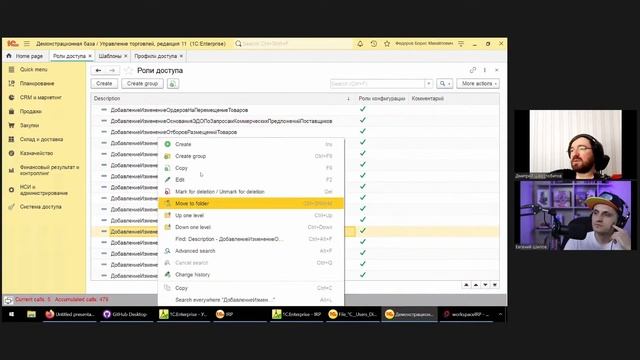The width and height of the screenshot is (640, 360).
Task: Go back with the left arrow button
Action: pos(98,70)
